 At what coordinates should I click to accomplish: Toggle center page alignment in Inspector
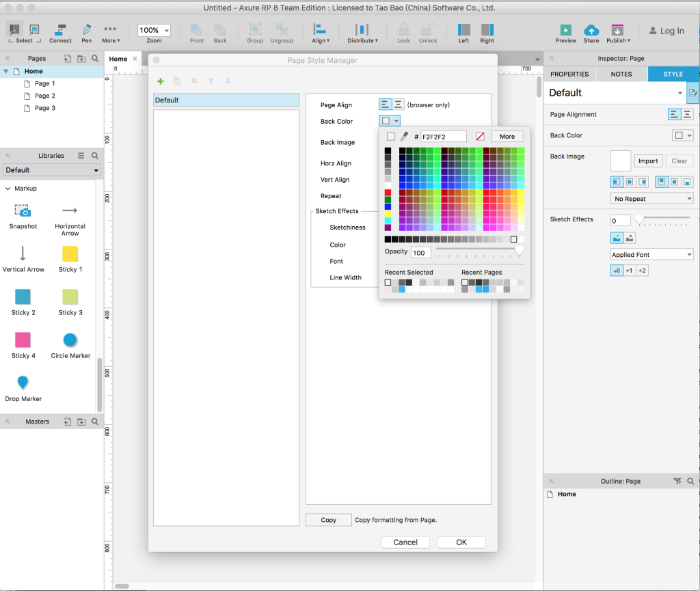click(687, 115)
